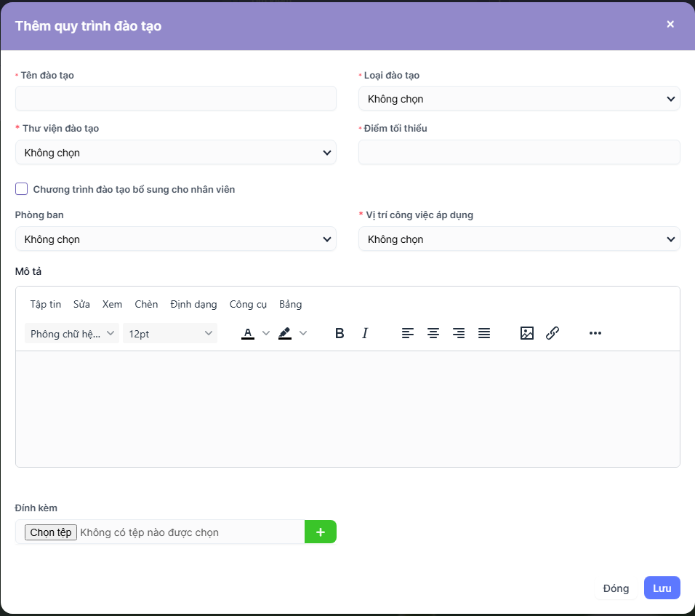Click green plus button to add attachment

(x=321, y=532)
